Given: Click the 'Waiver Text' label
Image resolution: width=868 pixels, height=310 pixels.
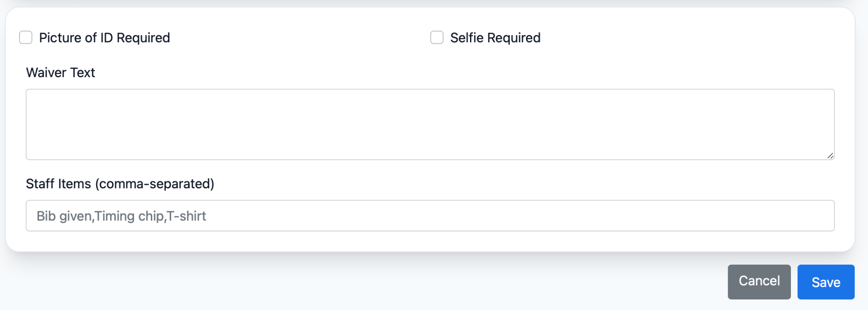Looking at the screenshot, I should pyautogui.click(x=61, y=73).
